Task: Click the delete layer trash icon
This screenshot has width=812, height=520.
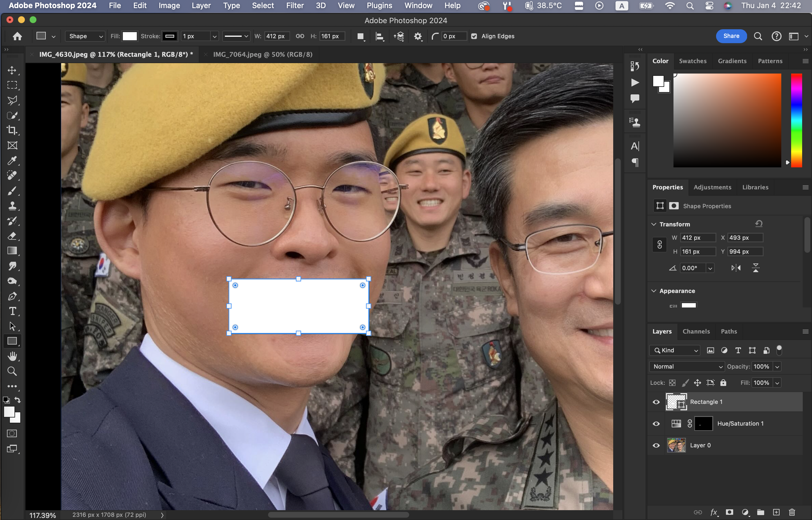Action: click(x=792, y=512)
